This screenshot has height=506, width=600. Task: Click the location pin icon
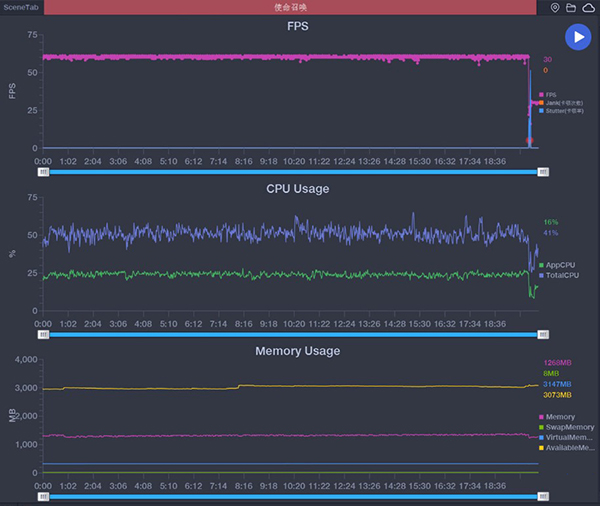pyautogui.click(x=556, y=8)
